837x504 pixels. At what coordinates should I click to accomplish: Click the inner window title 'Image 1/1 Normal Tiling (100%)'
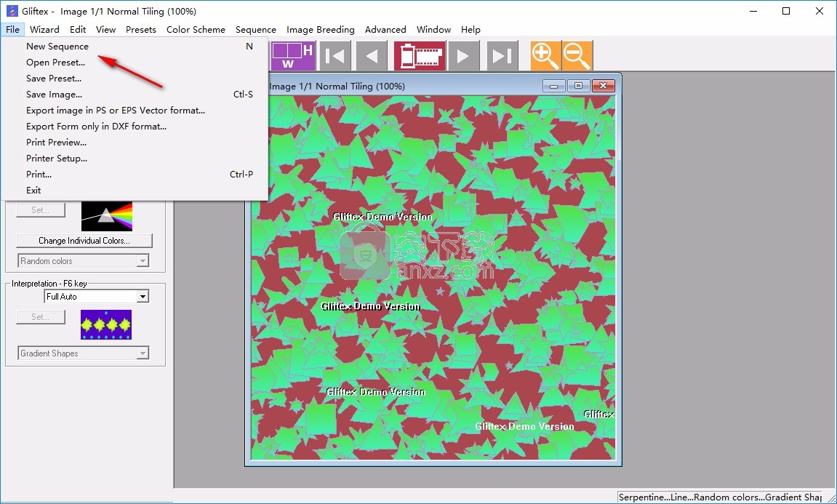click(337, 86)
